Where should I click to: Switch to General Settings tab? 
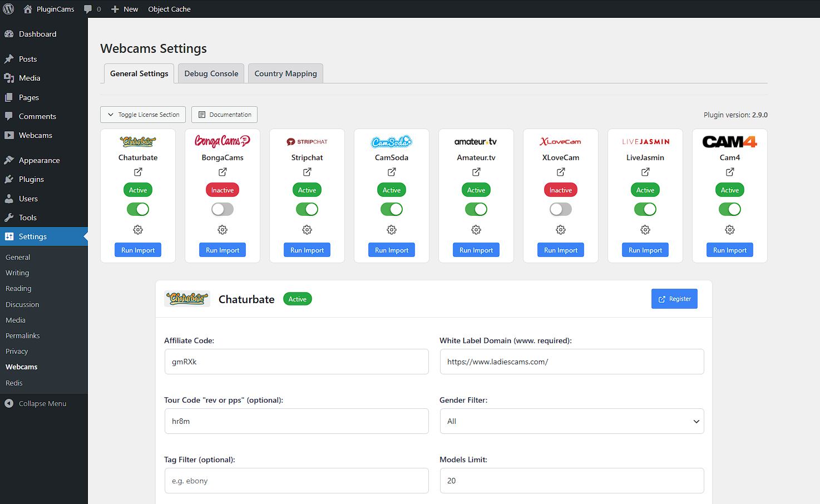tap(139, 73)
